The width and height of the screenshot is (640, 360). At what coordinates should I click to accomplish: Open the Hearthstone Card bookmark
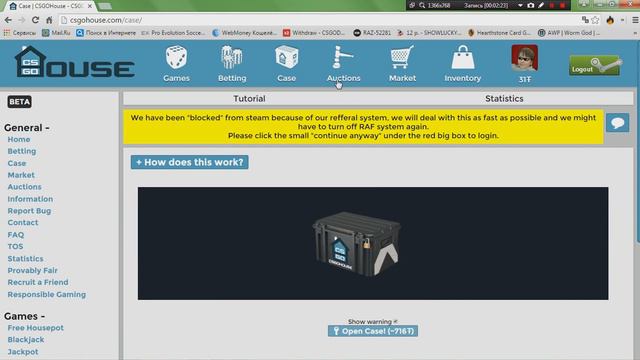(499, 33)
